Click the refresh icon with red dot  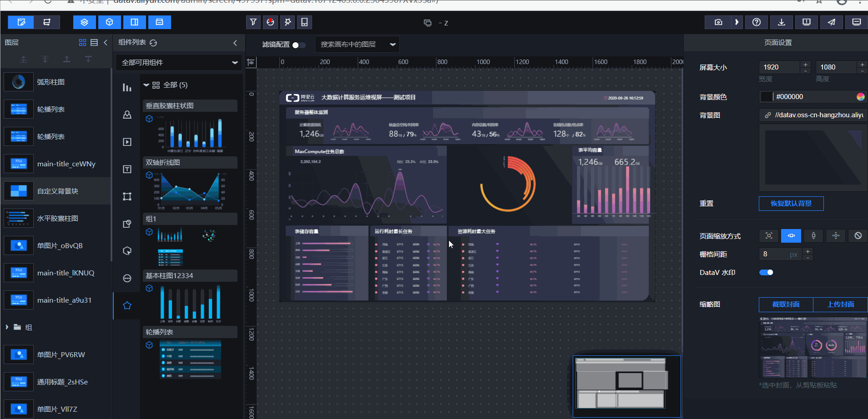click(x=271, y=22)
